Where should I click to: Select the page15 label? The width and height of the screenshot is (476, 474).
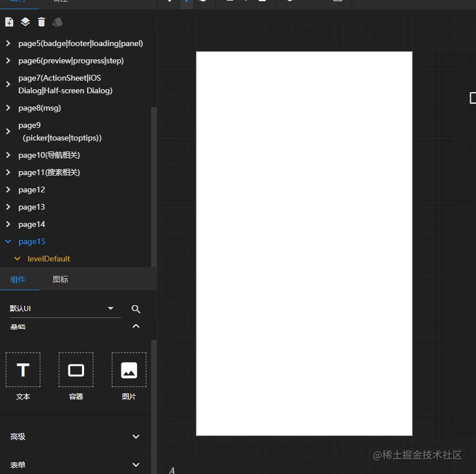tap(32, 241)
